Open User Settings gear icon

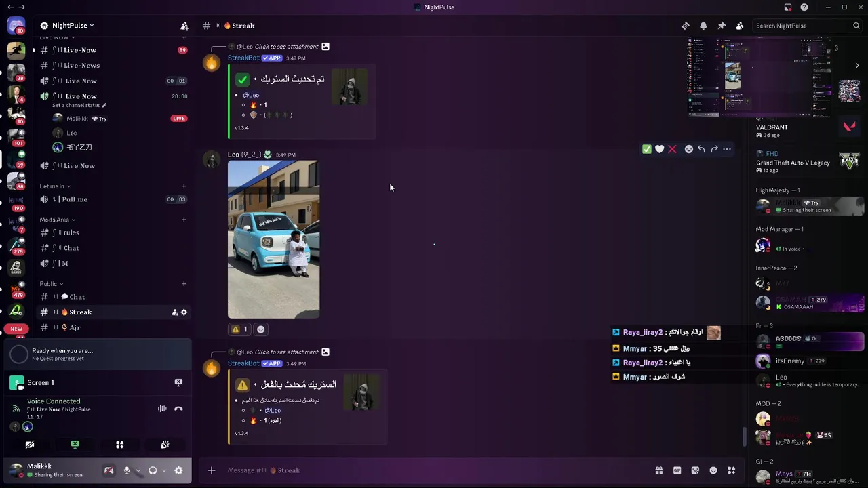pyautogui.click(x=178, y=470)
